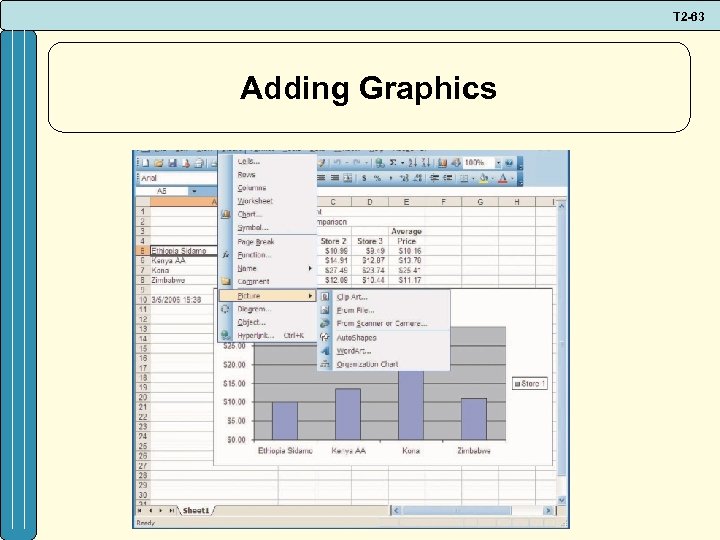Click the AutoSum sigma icon
This screenshot has height=540, width=720.
(393, 163)
